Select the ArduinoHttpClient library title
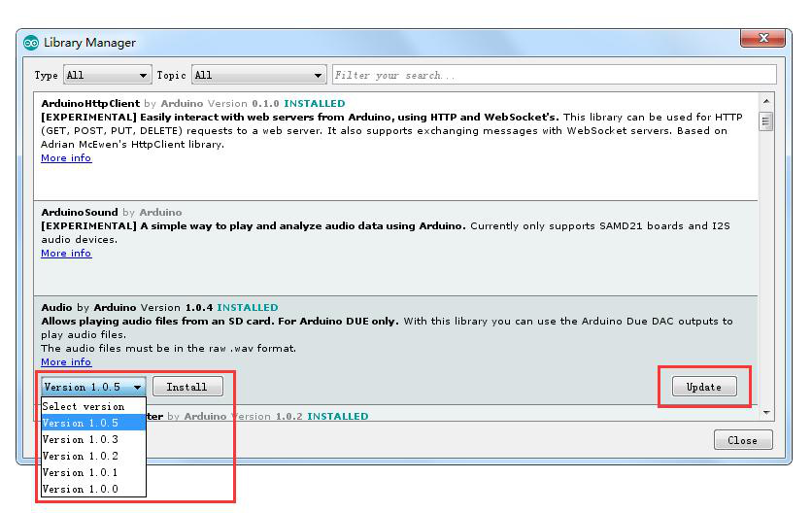 90,104
